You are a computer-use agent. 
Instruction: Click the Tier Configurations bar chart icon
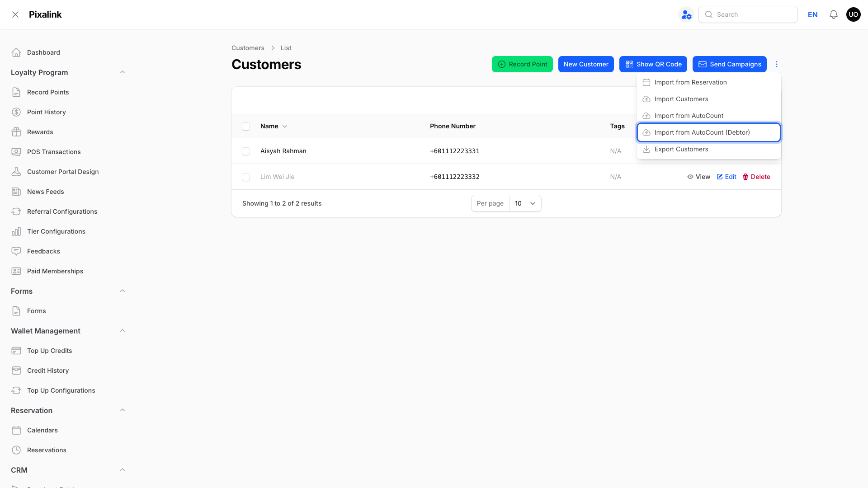pos(16,231)
